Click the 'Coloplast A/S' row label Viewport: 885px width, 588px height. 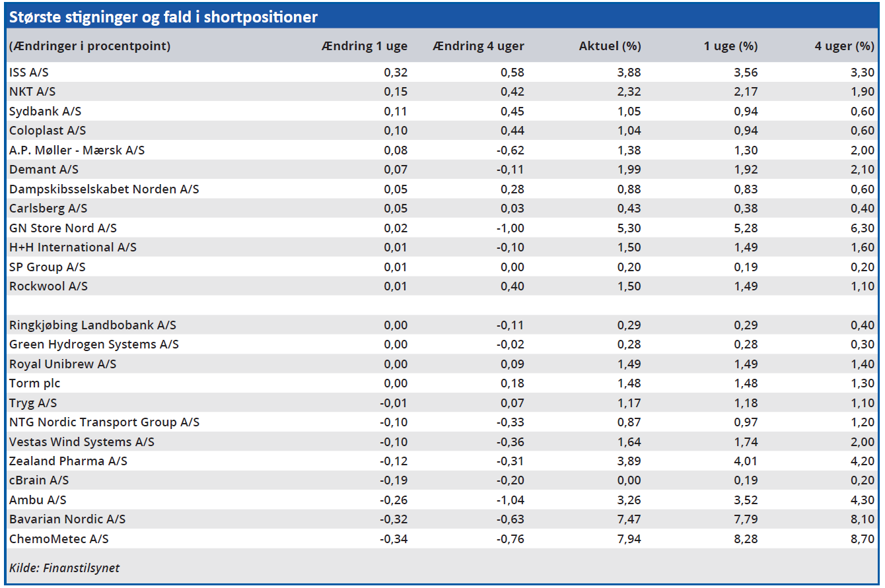[48, 131]
